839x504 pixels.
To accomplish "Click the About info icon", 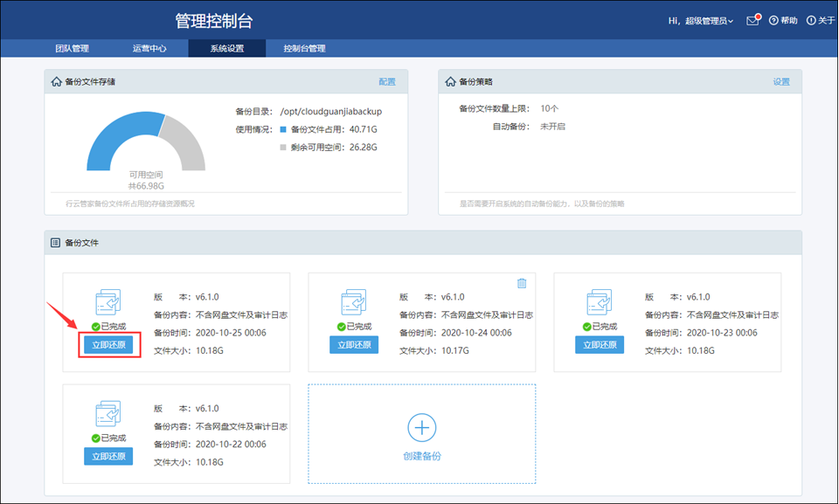I will tap(810, 20).
